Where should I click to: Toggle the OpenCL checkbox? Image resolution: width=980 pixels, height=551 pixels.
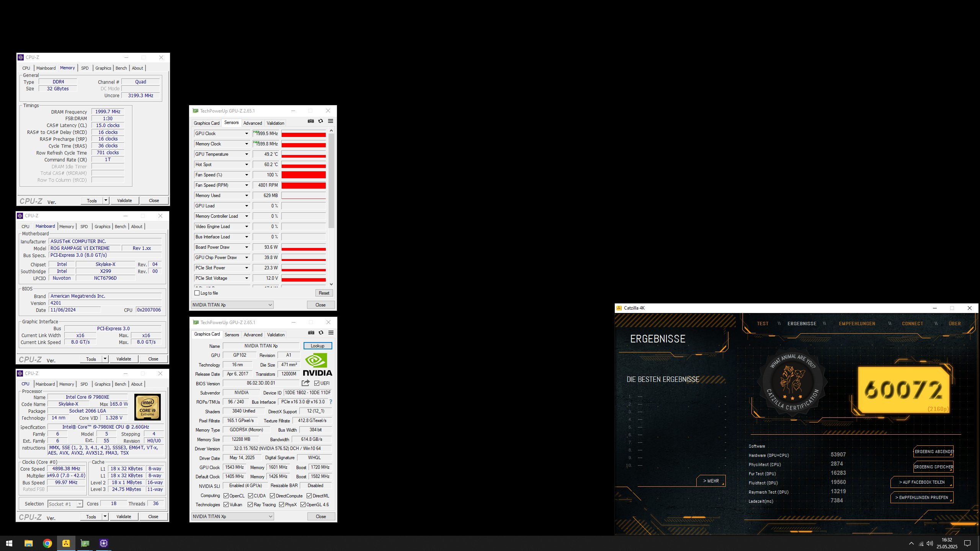(226, 496)
